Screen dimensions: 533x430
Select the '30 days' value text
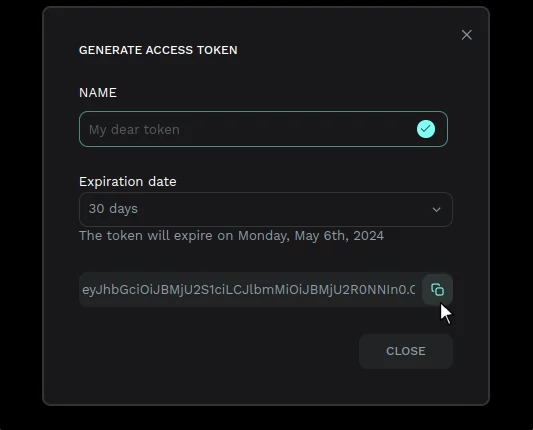tap(113, 209)
